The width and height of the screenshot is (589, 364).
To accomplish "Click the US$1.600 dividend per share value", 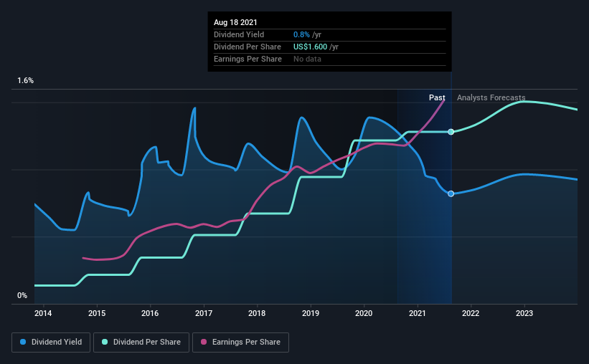I will coord(310,47).
